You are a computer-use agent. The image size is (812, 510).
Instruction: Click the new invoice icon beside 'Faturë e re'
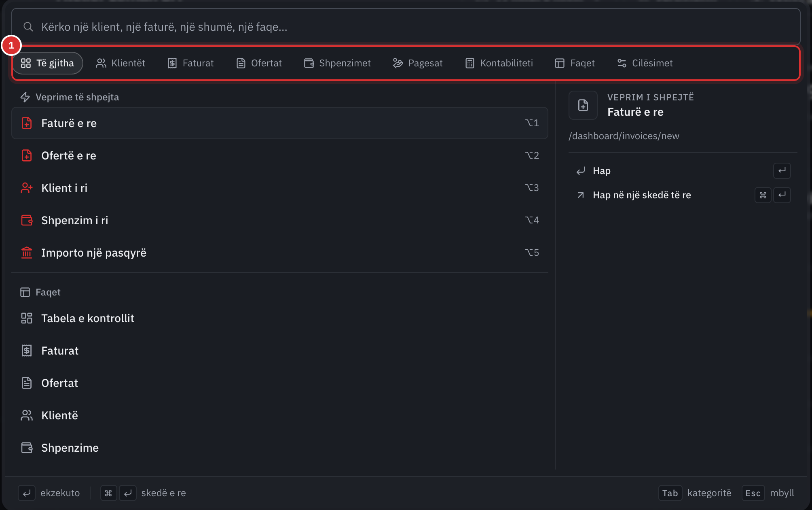27,123
